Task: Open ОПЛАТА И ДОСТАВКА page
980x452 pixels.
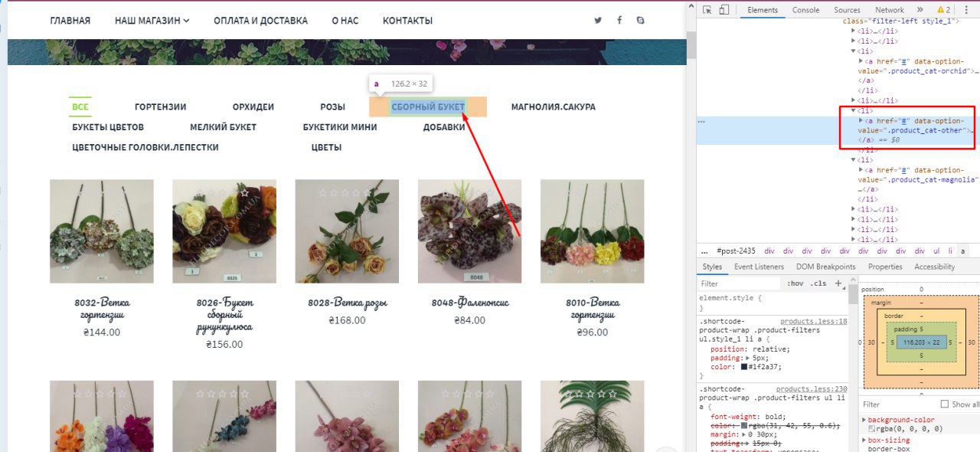Action: pos(260,21)
